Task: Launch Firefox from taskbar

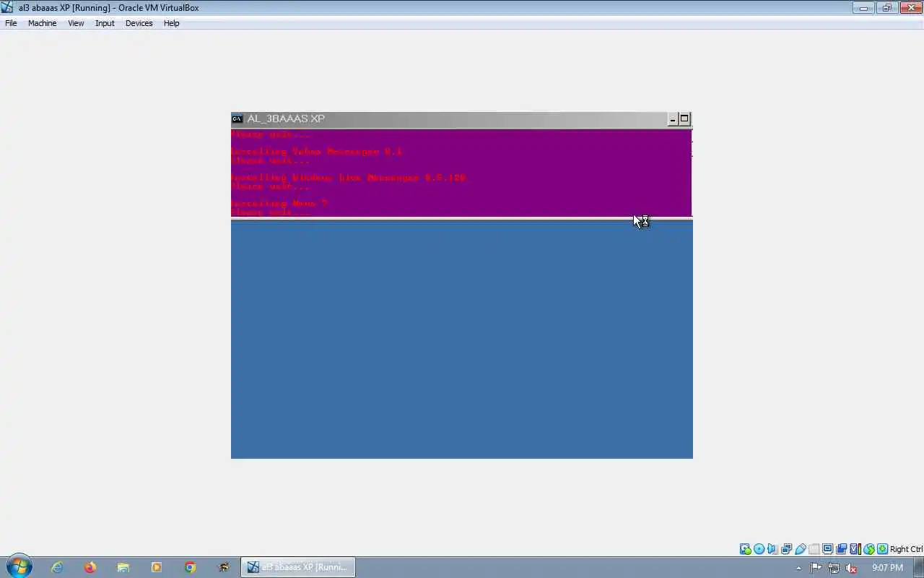Action: pyautogui.click(x=90, y=567)
